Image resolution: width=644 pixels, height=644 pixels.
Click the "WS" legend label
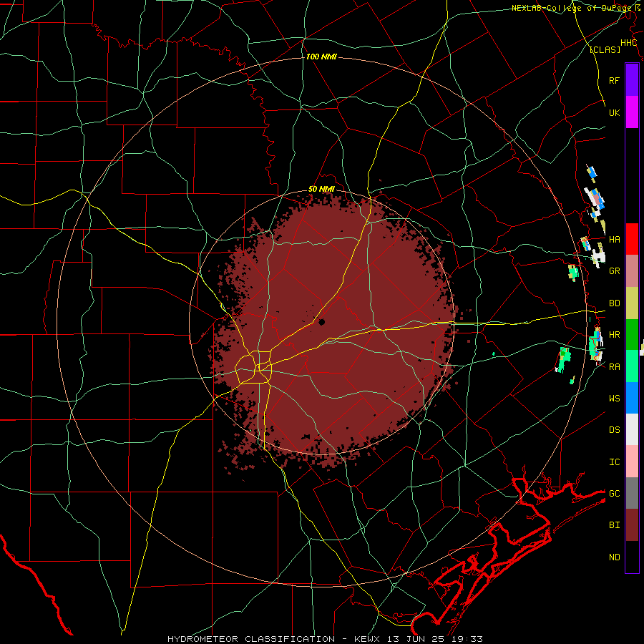[x=614, y=399]
